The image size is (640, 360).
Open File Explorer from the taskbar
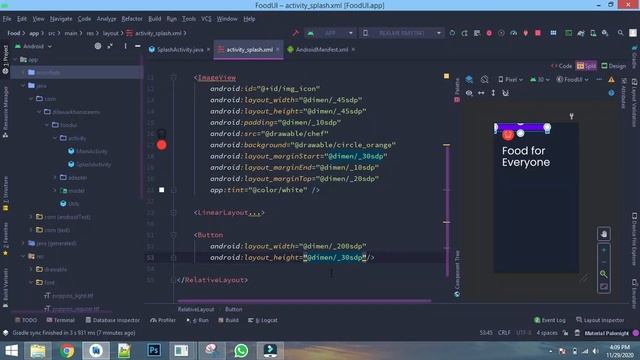tap(38, 351)
